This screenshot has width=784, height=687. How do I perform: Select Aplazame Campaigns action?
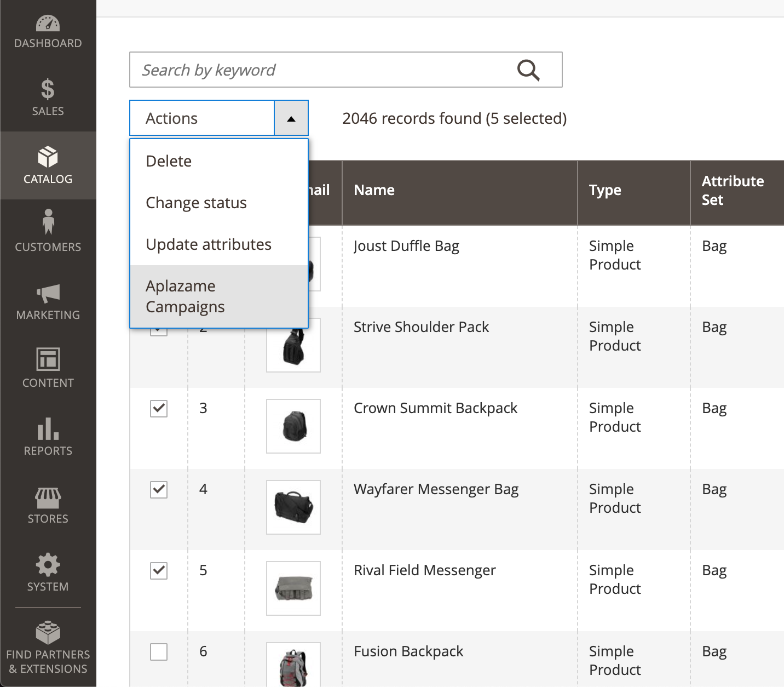[219, 296]
